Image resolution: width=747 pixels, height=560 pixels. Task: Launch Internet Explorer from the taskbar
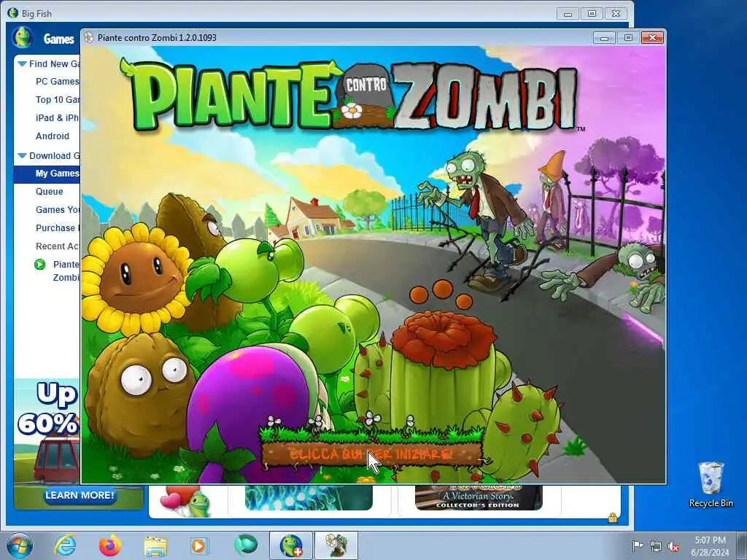tap(65, 545)
